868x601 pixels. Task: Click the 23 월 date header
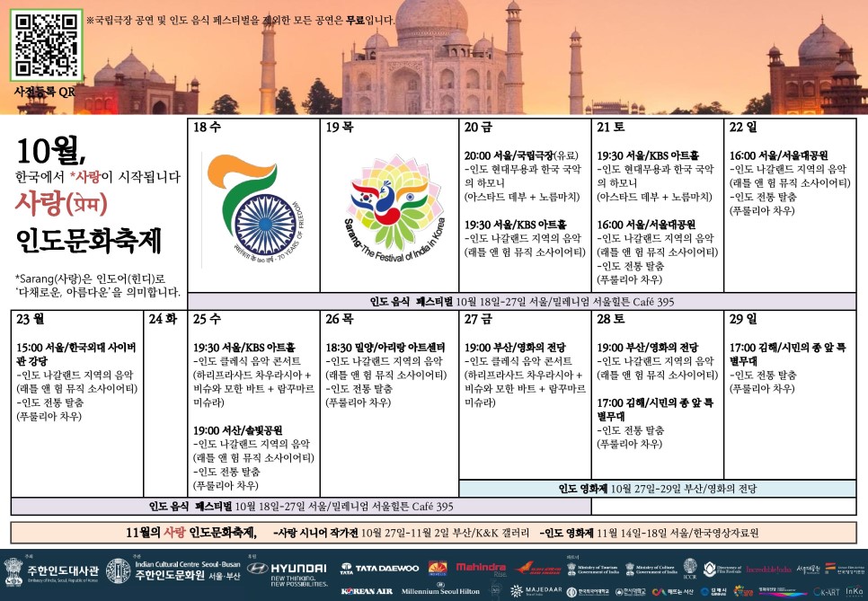click(31, 319)
